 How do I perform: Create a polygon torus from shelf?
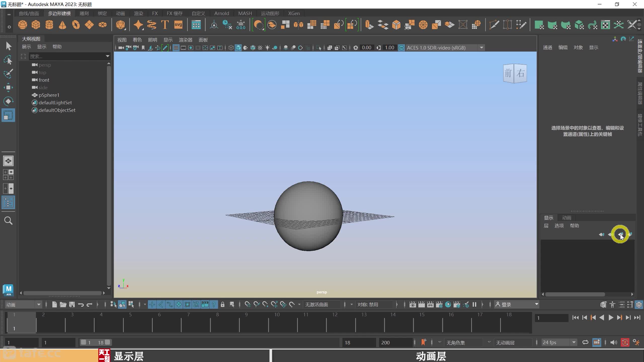76,25
